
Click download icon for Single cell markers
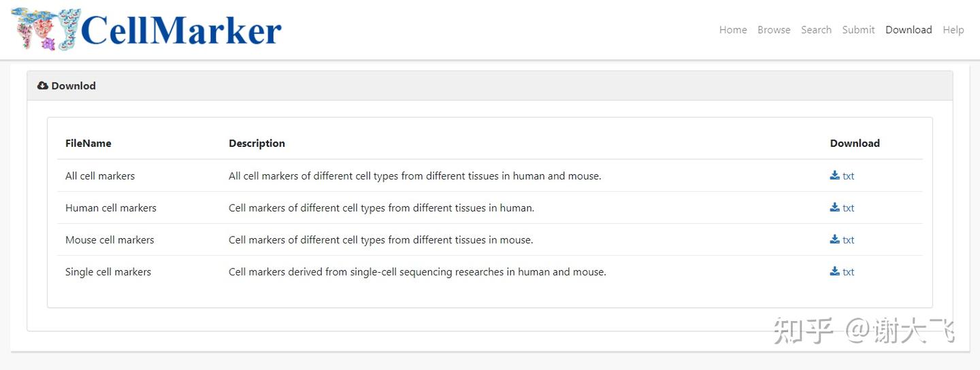coord(834,271)
